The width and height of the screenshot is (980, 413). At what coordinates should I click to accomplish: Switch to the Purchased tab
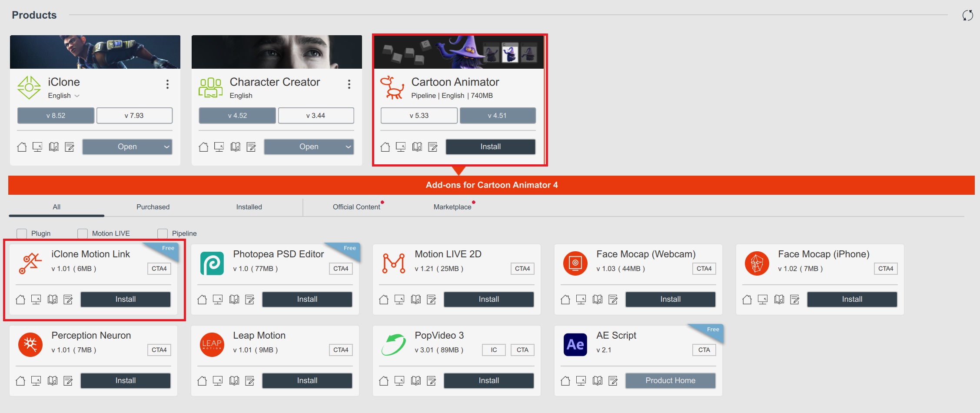point(153,207)
